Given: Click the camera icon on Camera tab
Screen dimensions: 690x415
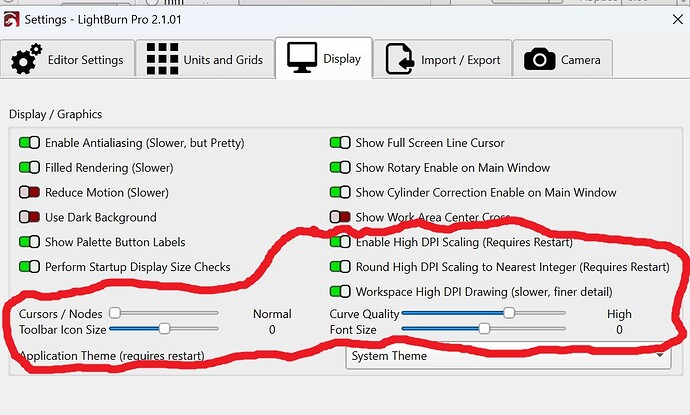Looking at the screenshot, I should click(540, 59).
